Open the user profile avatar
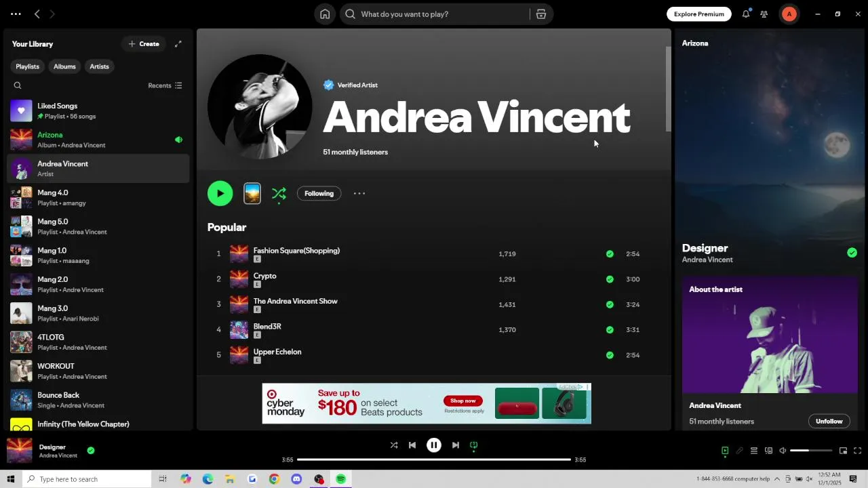 click(789, 14)
